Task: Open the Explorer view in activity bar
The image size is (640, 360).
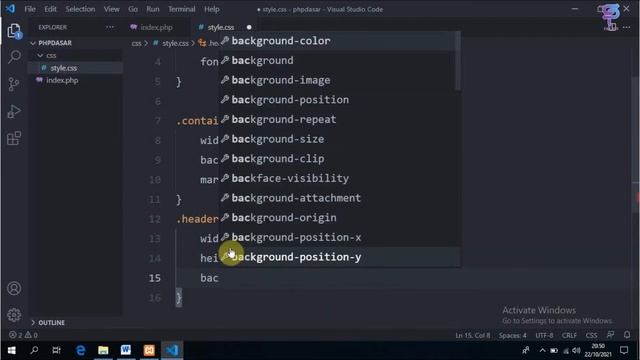Action: pyautogui.click(x=14, y=31)
